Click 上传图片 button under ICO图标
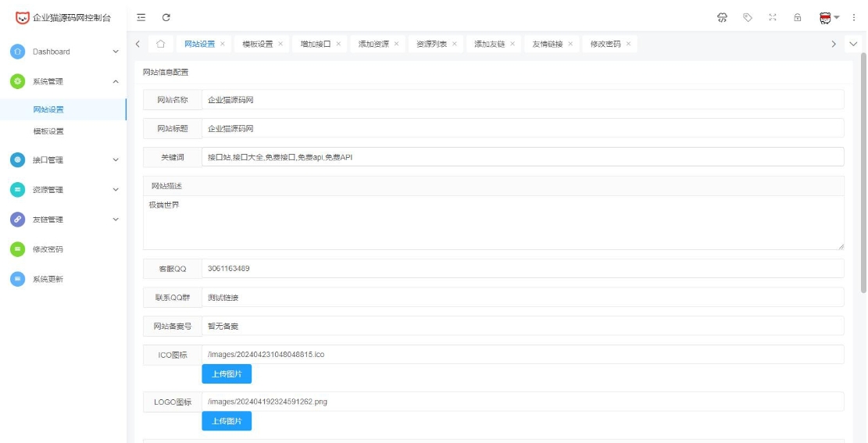868x443 pixels. [227, 374]
